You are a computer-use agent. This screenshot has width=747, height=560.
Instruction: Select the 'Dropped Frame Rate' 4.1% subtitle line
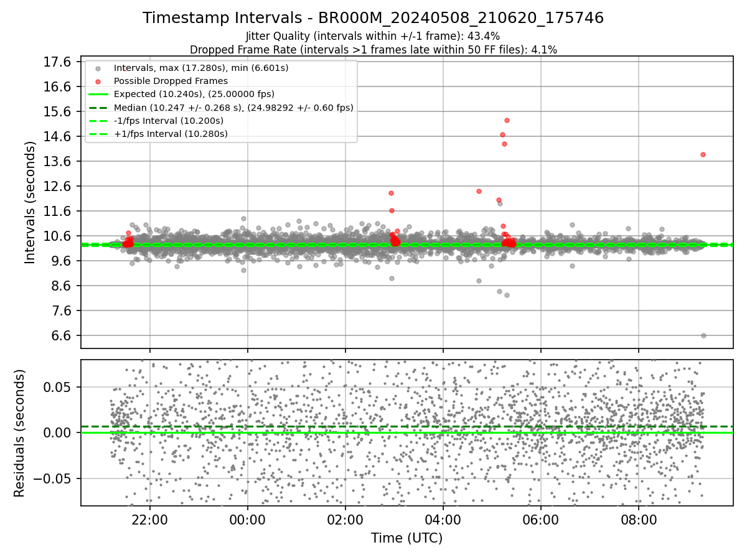[373, 49]
